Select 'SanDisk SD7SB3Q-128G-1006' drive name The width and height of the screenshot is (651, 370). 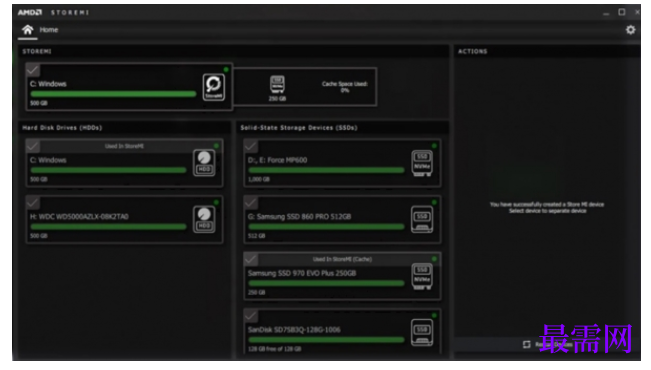[x=294, y=330]
